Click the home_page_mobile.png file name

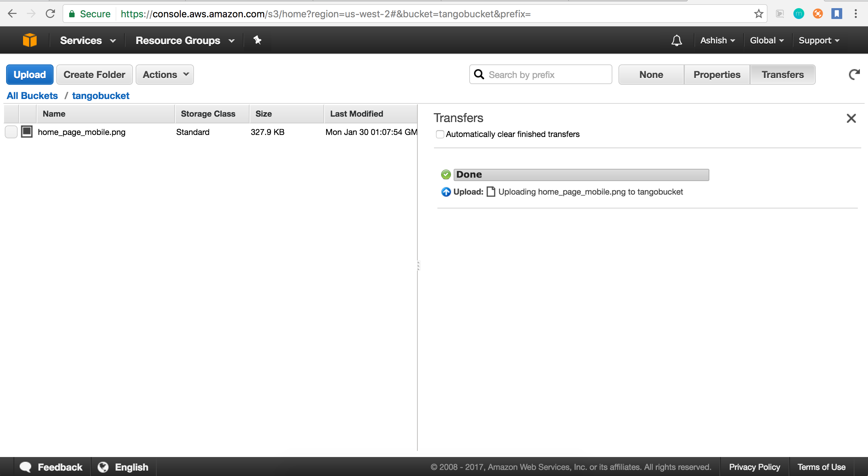click(82, 132)
